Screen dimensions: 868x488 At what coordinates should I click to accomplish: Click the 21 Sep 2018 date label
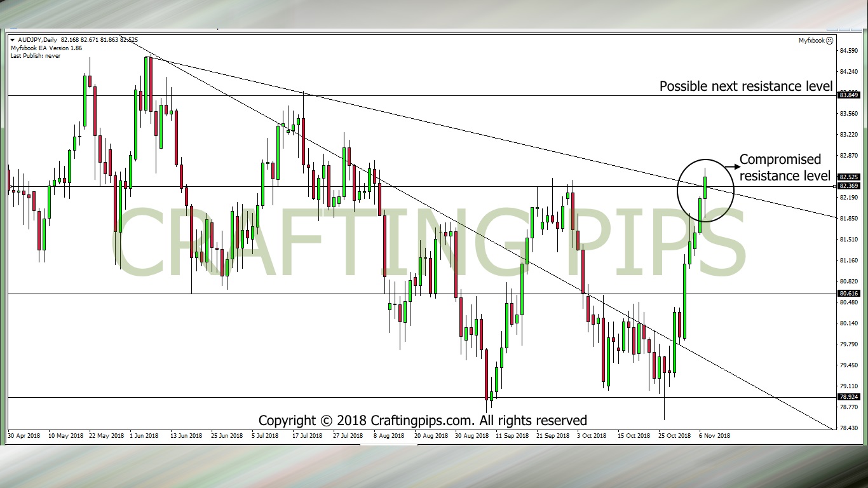[x=553, y=436]
